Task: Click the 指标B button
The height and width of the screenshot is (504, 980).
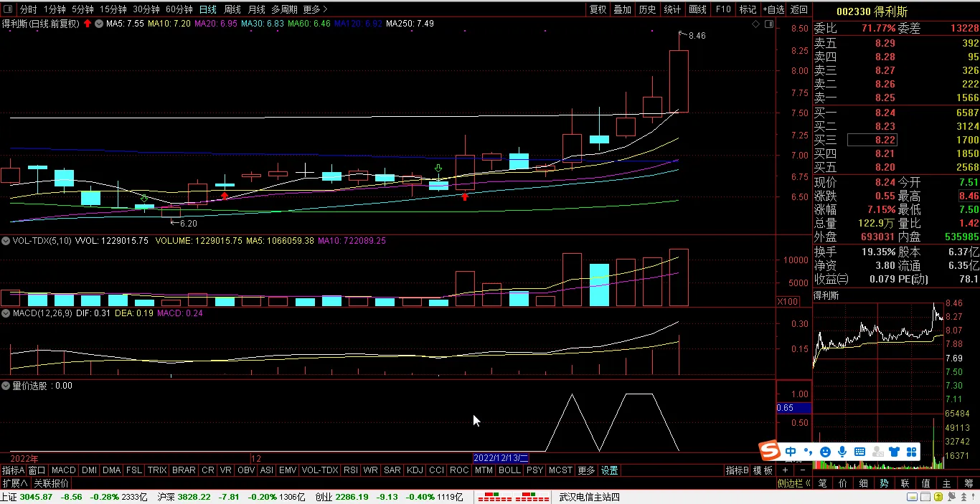Action: click(737, 470)
